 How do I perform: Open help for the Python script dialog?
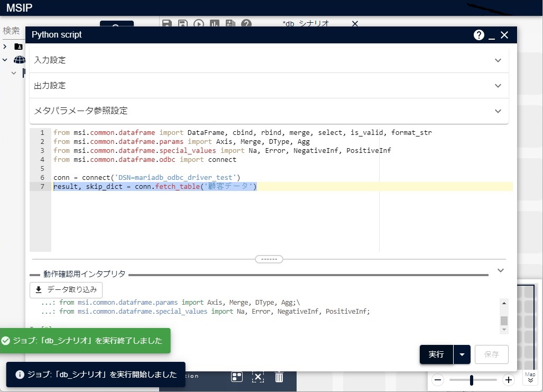(x=478, y=35)
